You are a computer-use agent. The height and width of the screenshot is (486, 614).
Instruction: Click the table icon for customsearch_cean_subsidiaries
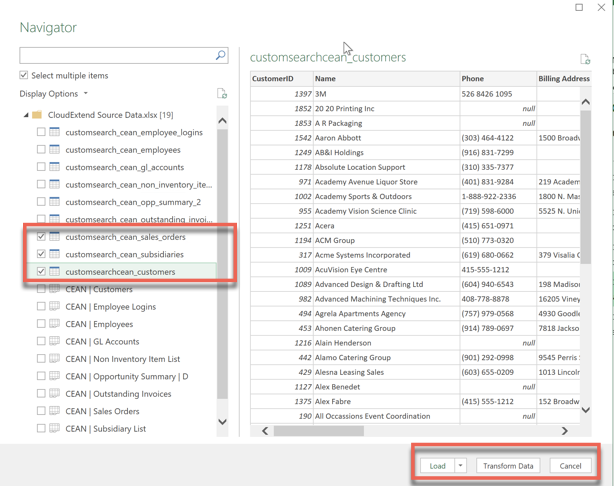54,254
